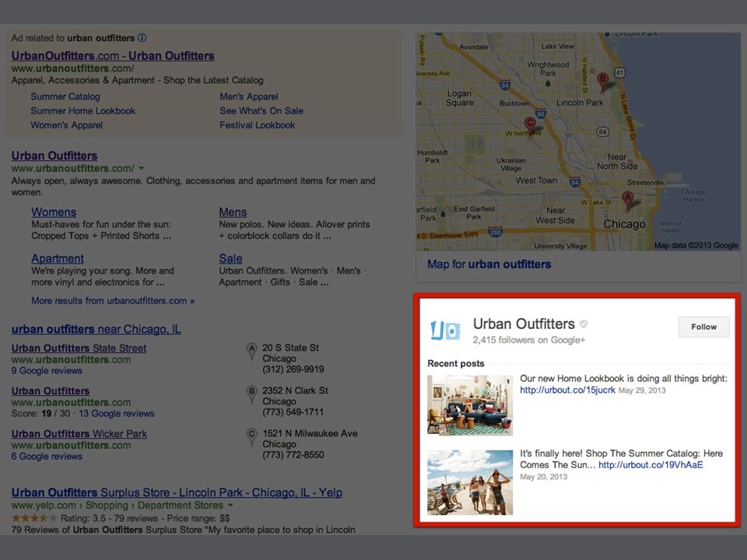Open the Map for urban outfitters link
Viewport: 747px width, 560px height.
point(489,264)
